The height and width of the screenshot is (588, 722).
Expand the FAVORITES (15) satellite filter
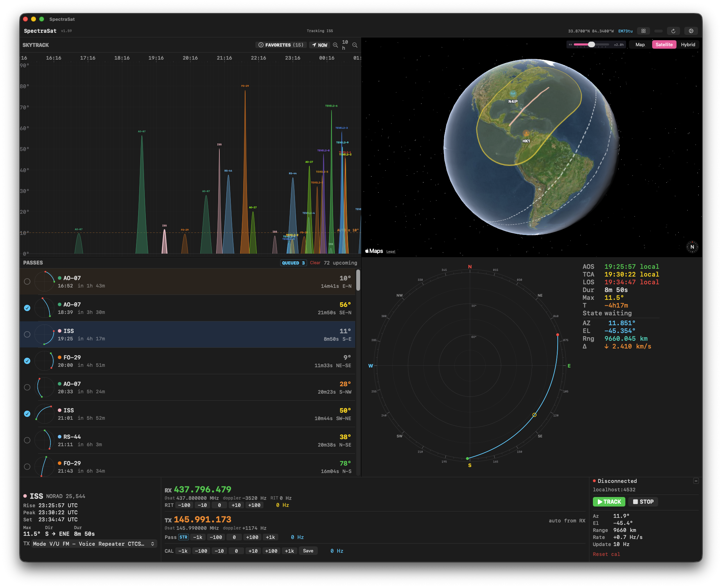coord(281,45)
